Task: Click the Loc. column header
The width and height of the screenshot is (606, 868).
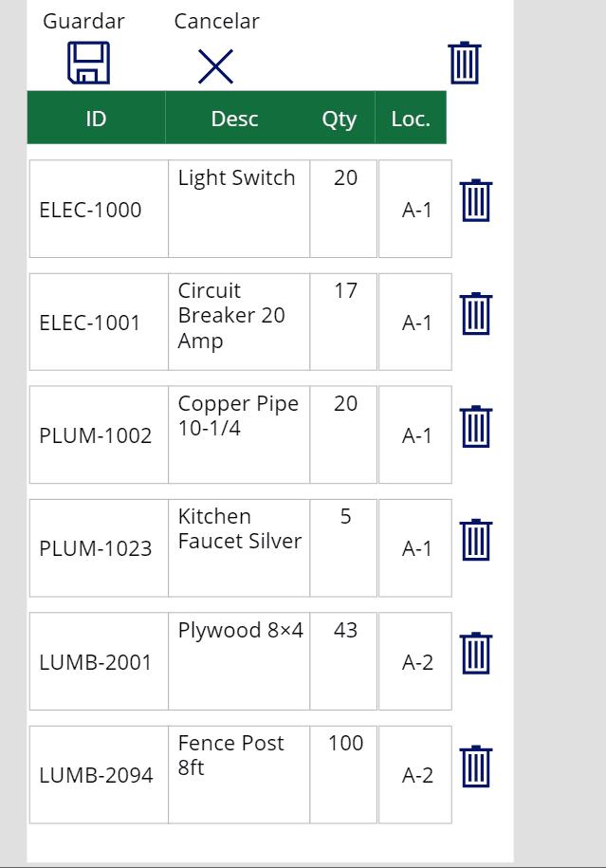Action: (x=411, y=118)
